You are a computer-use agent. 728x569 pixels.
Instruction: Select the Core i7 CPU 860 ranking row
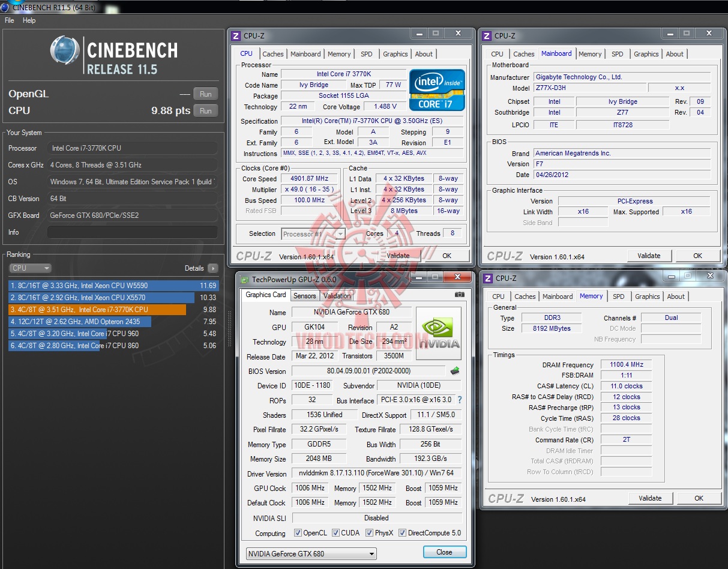click(x=113, y=346)
